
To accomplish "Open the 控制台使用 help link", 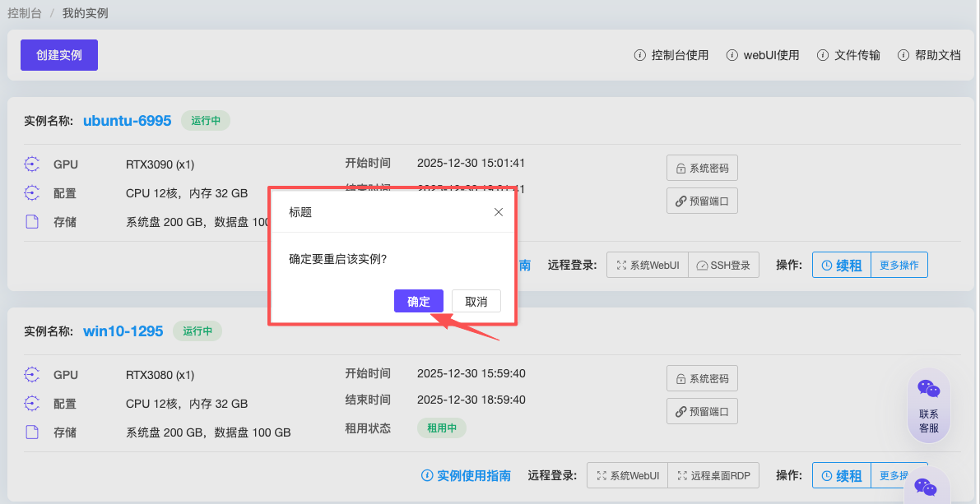I will click(671, 55).
